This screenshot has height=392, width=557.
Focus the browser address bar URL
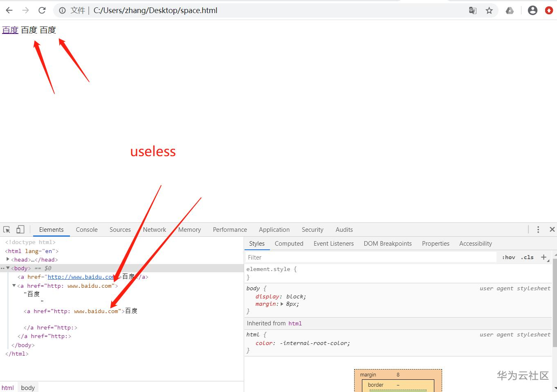[155, 10]
